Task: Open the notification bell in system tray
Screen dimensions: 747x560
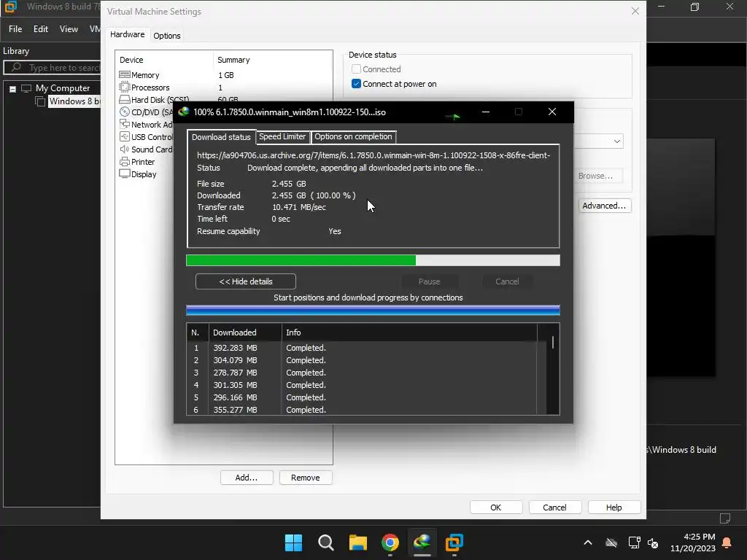Action: point(727,542)
